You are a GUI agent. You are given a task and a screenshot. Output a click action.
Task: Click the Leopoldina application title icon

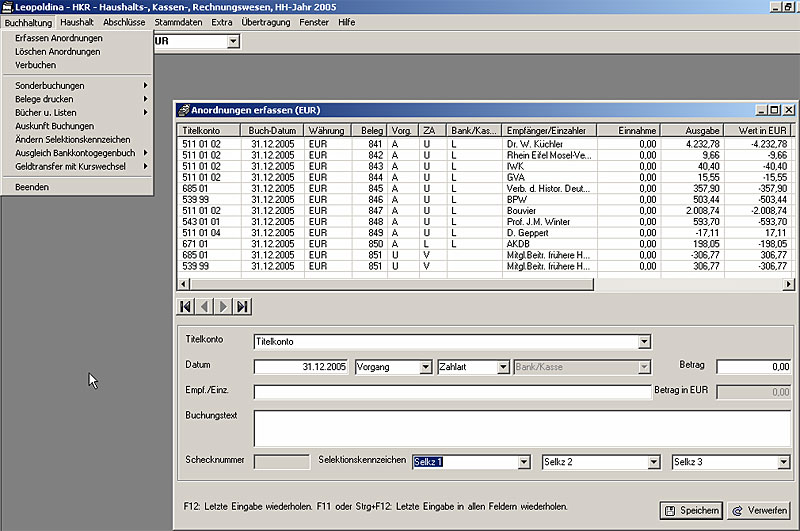[x=7, y=7]
